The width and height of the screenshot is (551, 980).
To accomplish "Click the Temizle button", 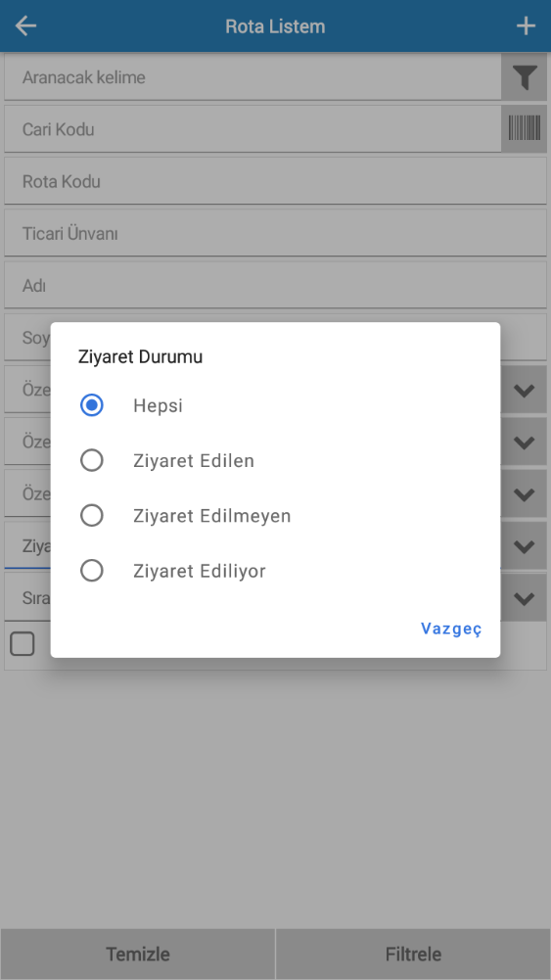I will pyautogui.click(x=137, y=955).
